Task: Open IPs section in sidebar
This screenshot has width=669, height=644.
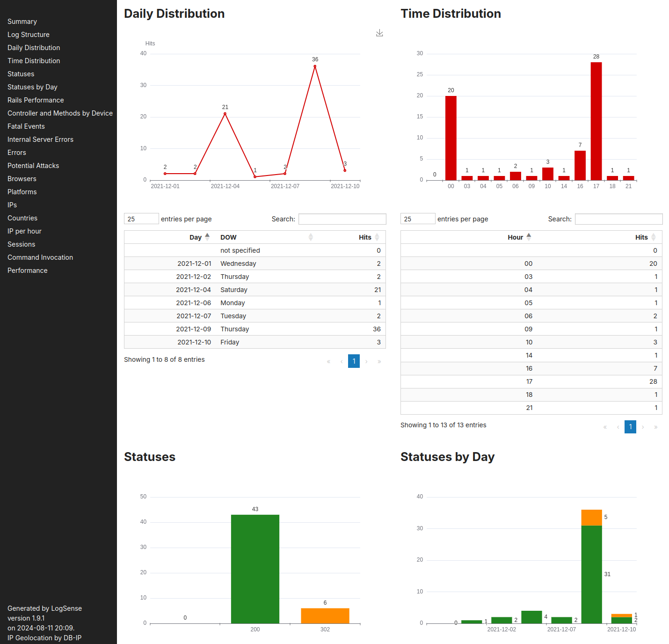Action: (12, 205)
